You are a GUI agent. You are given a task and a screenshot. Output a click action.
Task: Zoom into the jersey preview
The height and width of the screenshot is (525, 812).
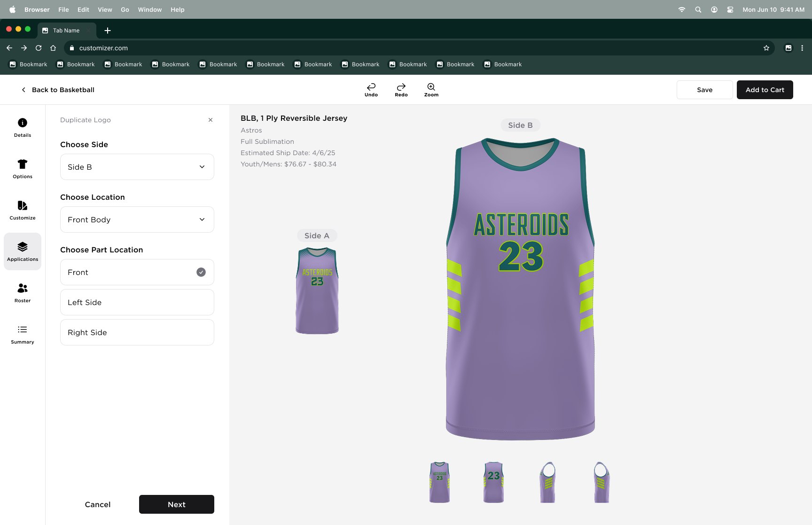tap(431, 90)
